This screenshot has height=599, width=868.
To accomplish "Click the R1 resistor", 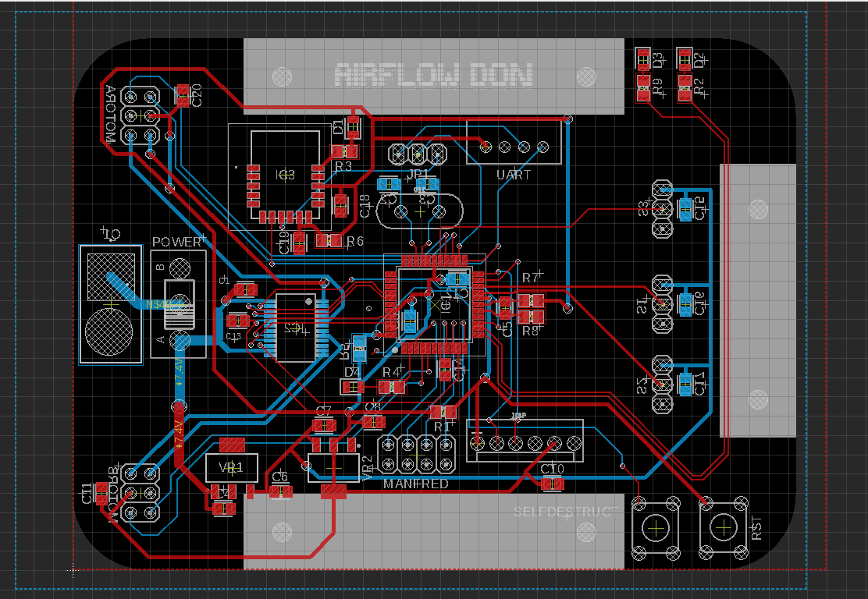I will tap(443, 412).
